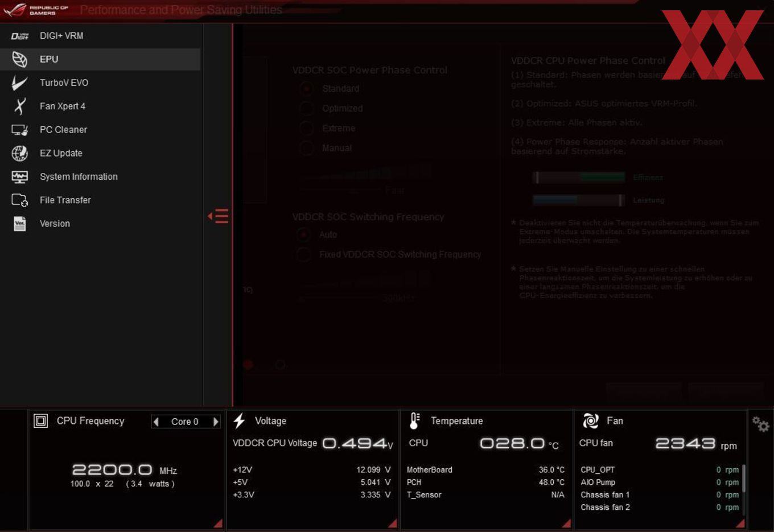The height and width of the screenshot is (532, 774).
Task: Open monitor settings with the gears icon
Action: pos(760,424)
